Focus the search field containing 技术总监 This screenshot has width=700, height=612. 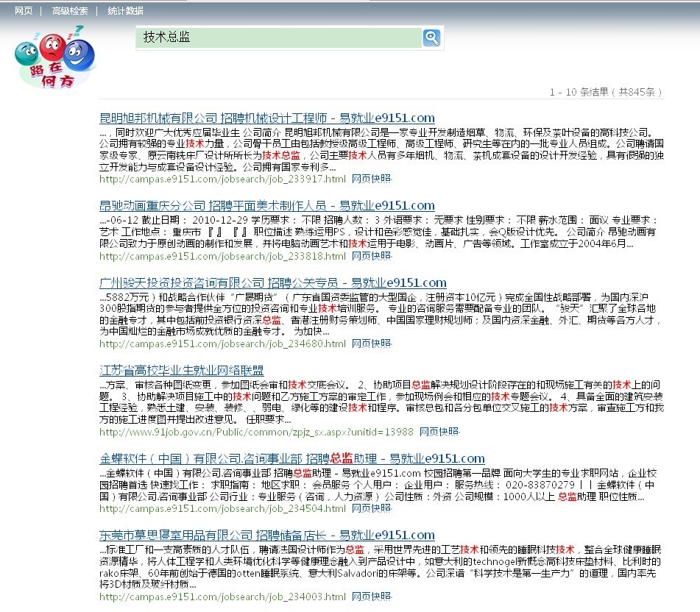coord(278,38)
